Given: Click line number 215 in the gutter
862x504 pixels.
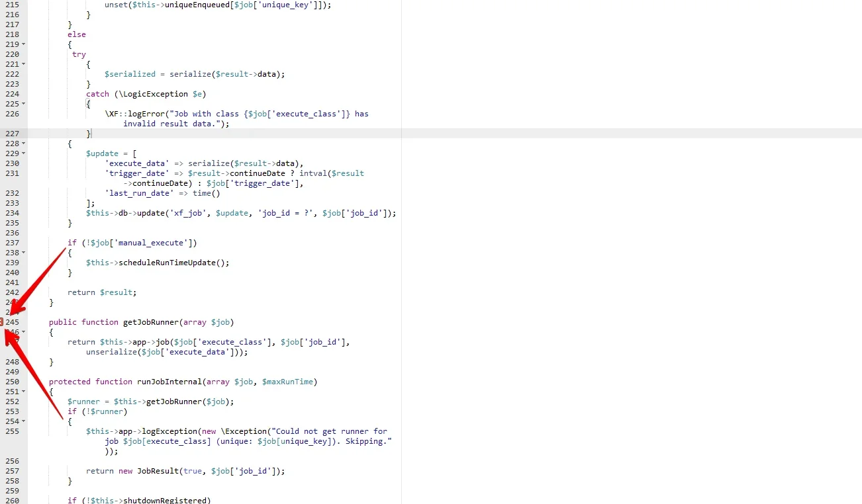Looking at the screenshot, I should click(12, 5).
